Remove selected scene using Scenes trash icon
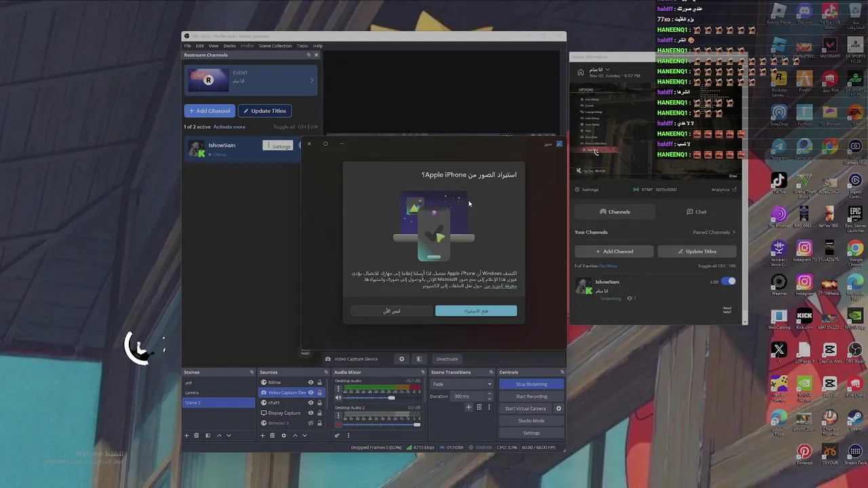868x488 pixels. tap(196, 435)
